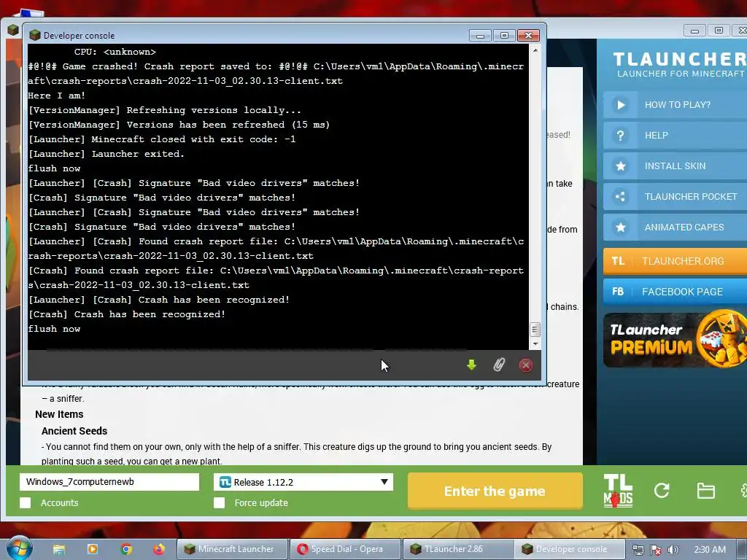Click the red X kill icon in console toolbar
Viewport: 747px width, 560px height.
click(526, 365)
